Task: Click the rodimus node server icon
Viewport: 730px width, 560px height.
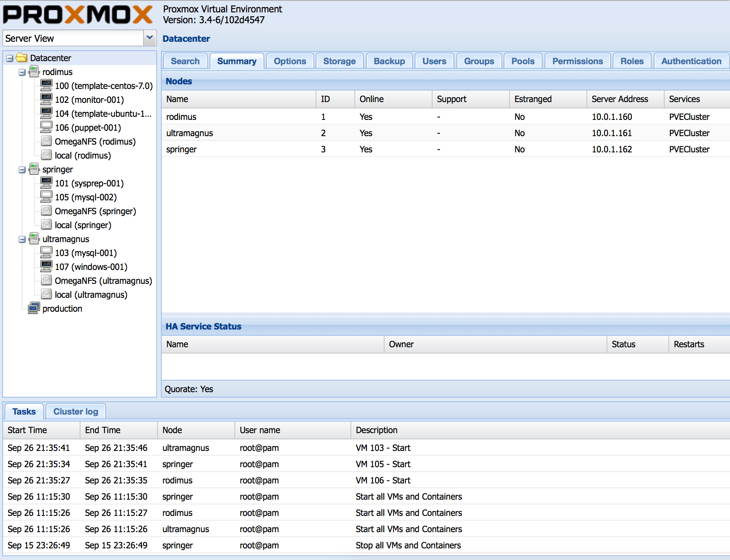Action: tap(34, 72)
